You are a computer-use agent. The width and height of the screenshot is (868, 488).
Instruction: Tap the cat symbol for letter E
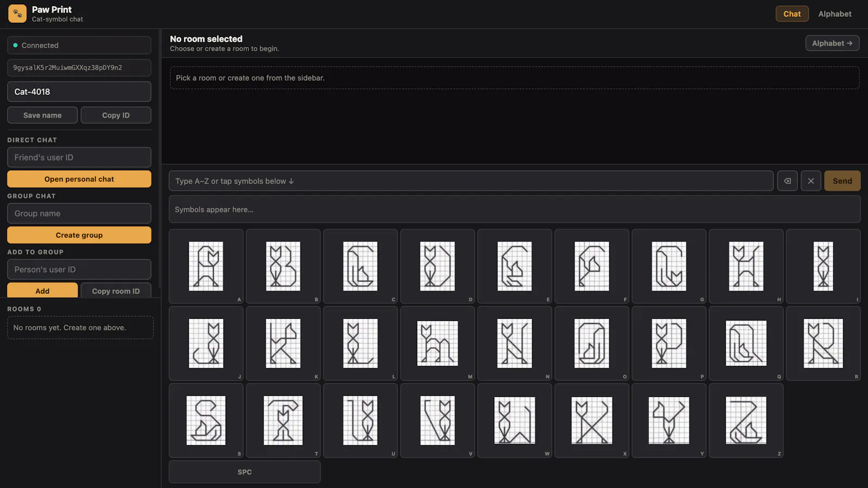click(514, 266)
